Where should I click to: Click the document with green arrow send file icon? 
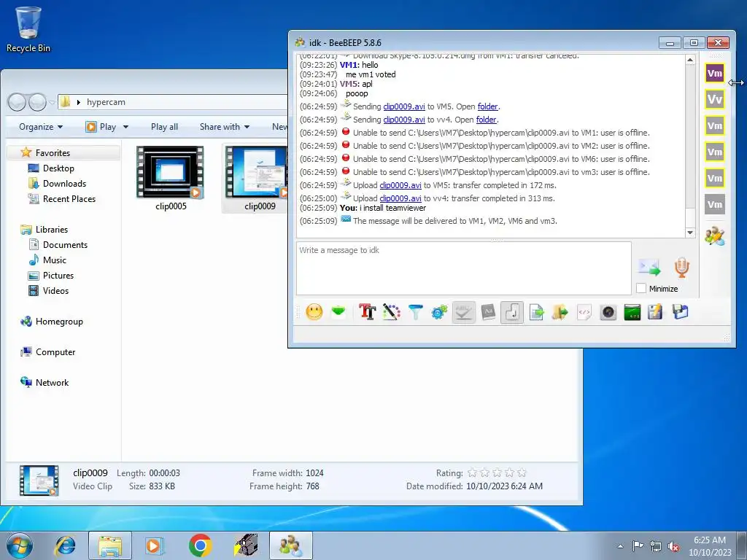tap(536, 312)
